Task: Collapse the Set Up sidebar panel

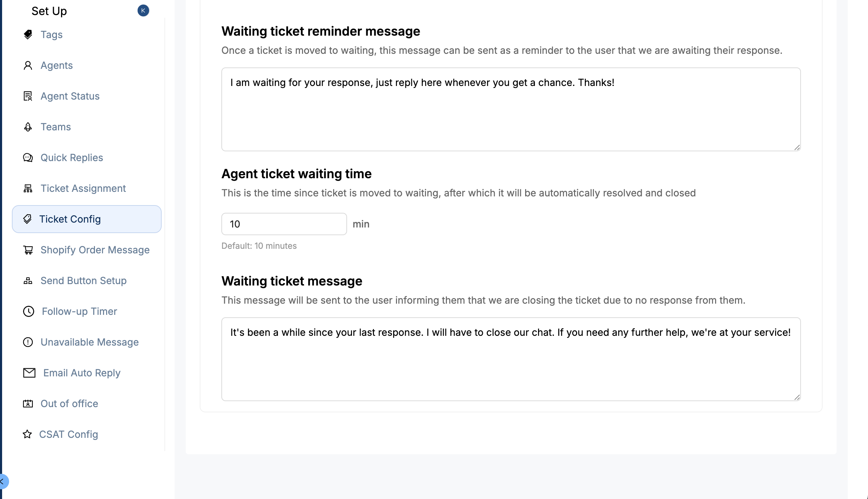Action: click(x=143, y=10)
